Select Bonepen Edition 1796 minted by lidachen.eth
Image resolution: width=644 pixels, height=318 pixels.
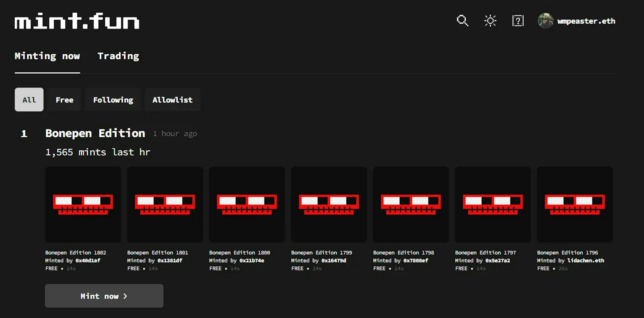[575, 204]
